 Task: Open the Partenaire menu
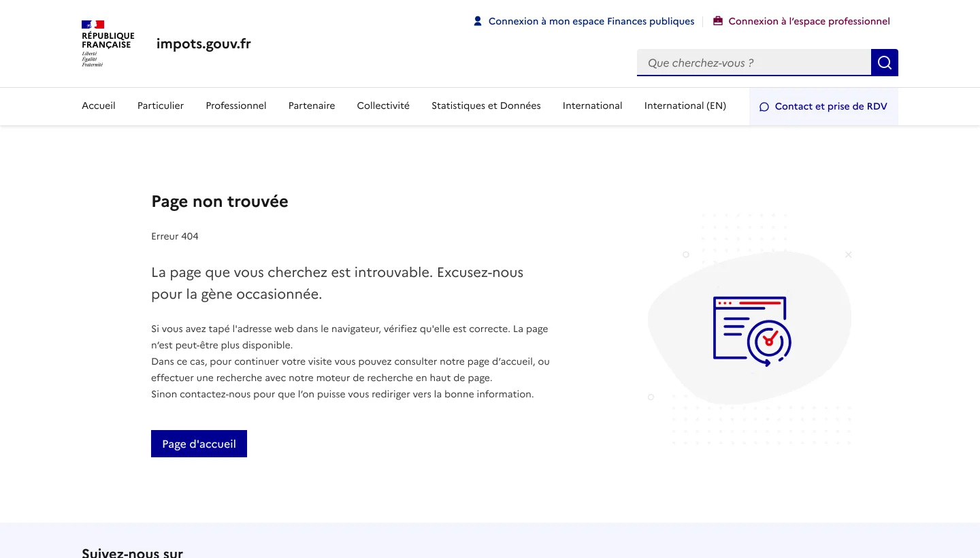point(312,106)
